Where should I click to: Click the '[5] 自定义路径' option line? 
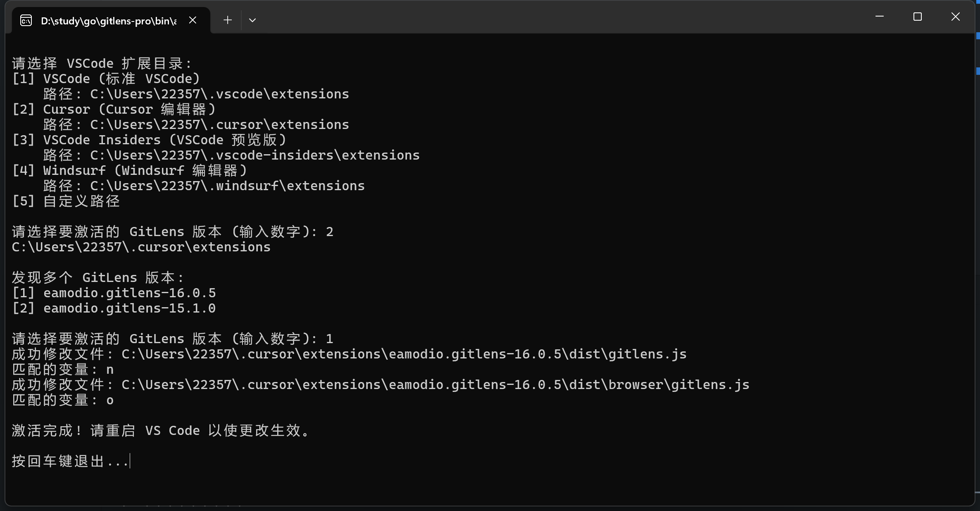[x=66, y=201]
